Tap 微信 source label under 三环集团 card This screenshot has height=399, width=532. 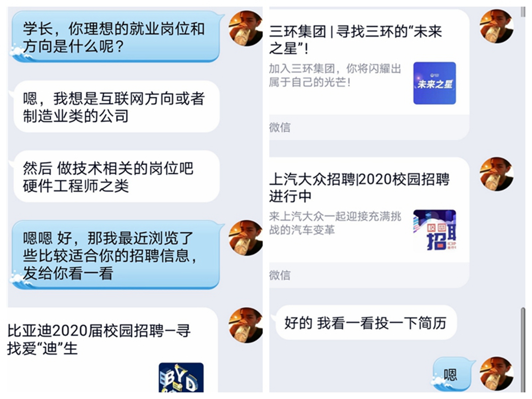pos(280,127)
